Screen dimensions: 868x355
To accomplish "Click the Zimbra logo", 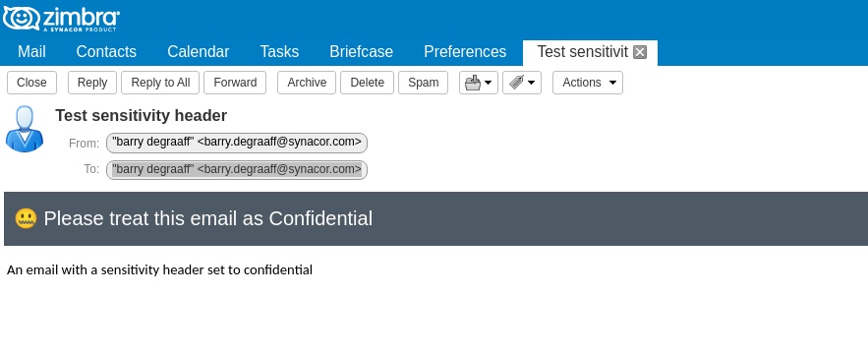I will click(61, 19).
